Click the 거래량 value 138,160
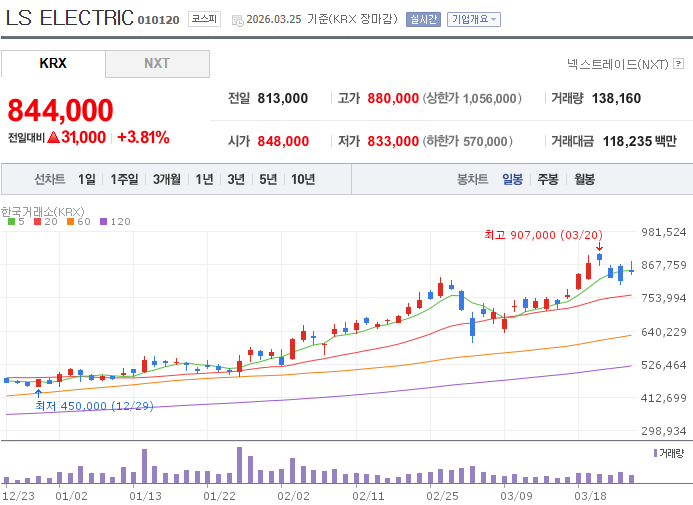 616,98
